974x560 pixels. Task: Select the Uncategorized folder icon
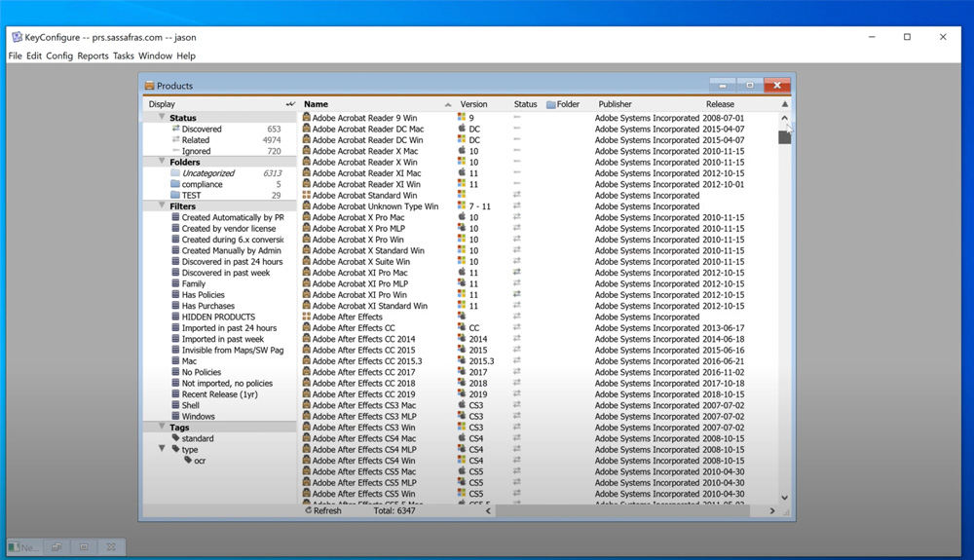point(175,173)
